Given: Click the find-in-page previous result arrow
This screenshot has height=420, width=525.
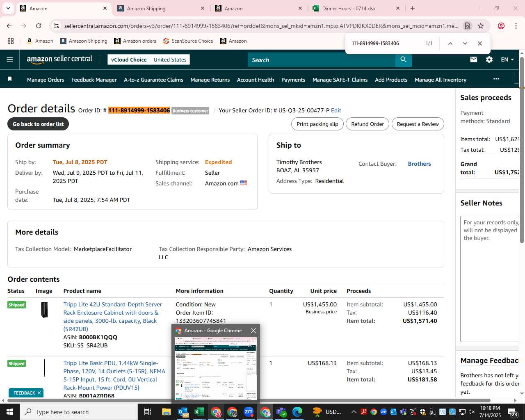Looking at the screenshot, I should tap(450, 43).
